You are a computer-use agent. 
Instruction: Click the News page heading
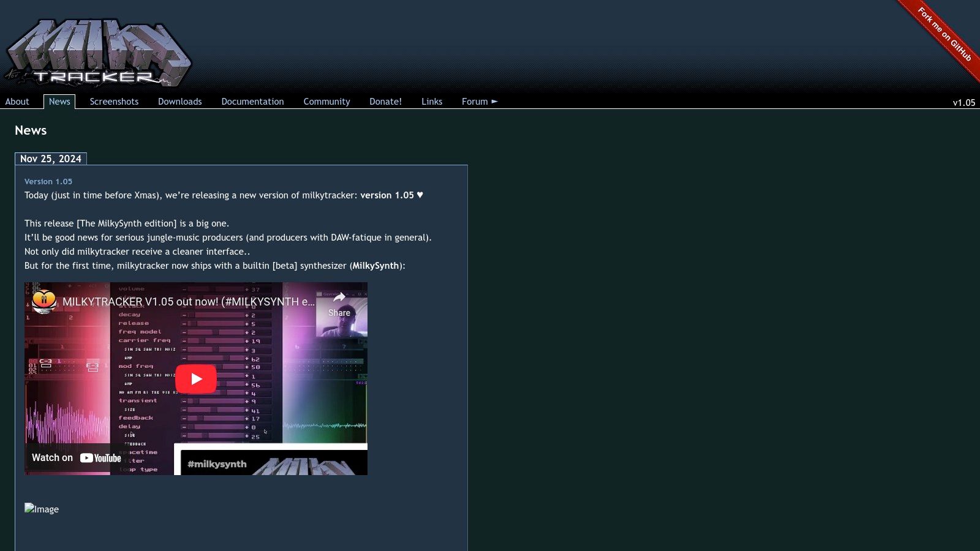(31, 130)
